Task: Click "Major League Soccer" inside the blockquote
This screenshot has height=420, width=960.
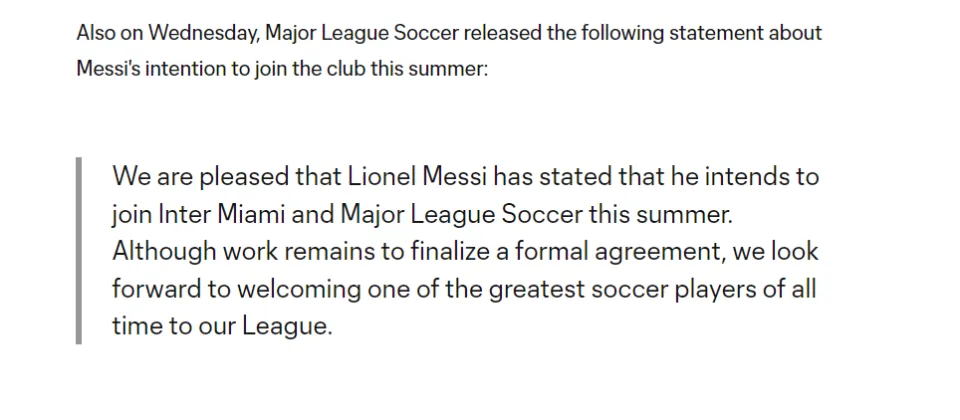Action: (461, 215)
